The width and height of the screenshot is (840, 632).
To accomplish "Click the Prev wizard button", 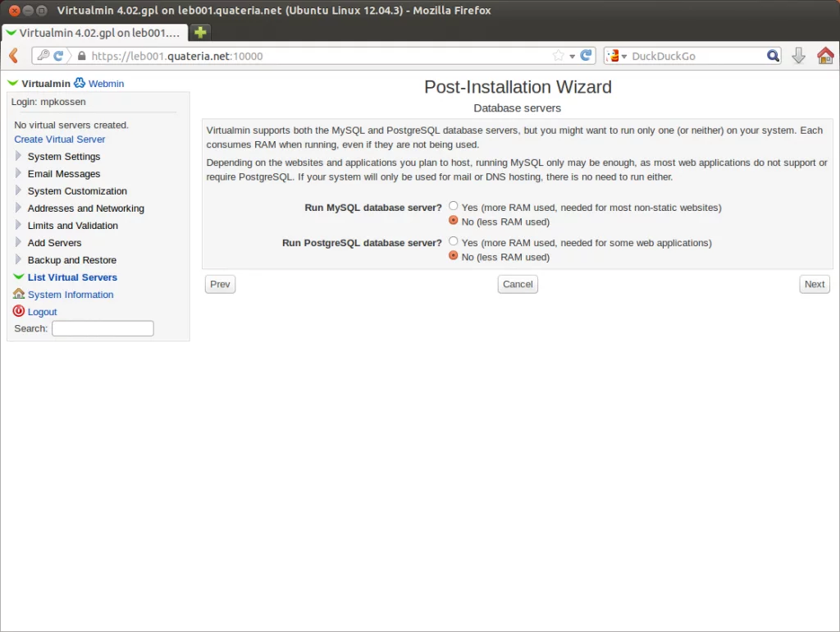I will click(220, 284).
